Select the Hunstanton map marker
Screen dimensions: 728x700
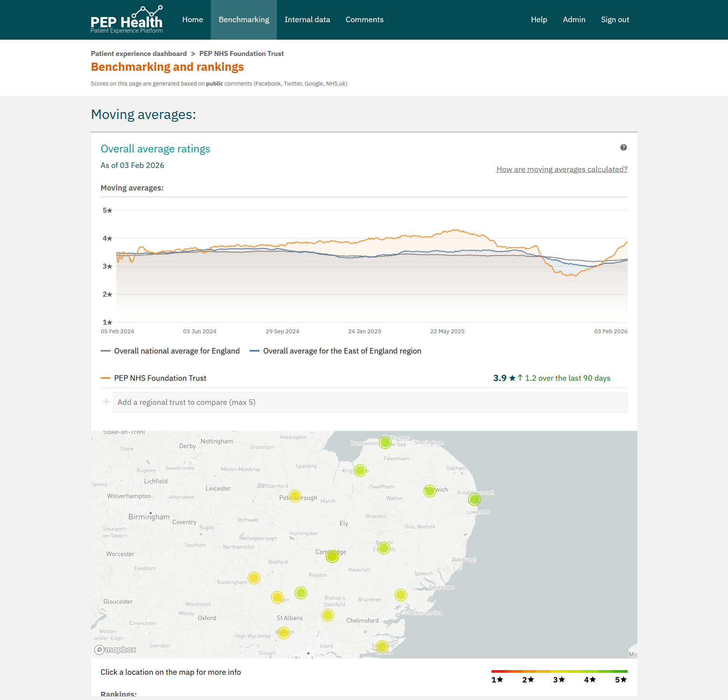click(385, 442)
